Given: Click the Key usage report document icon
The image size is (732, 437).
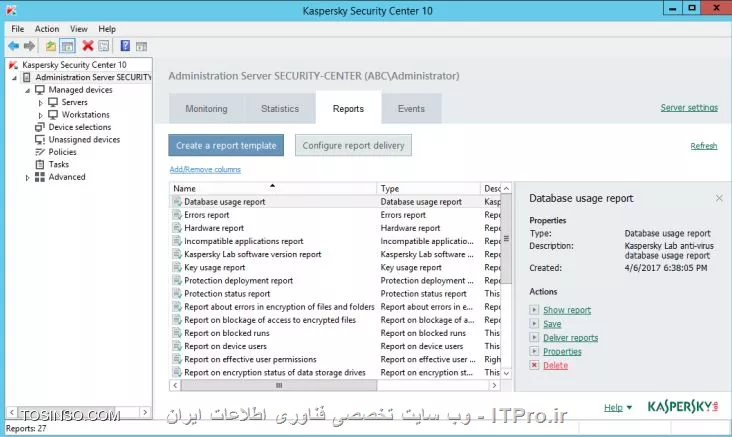Looking at the screenshot, I should [x=177, y=267].
